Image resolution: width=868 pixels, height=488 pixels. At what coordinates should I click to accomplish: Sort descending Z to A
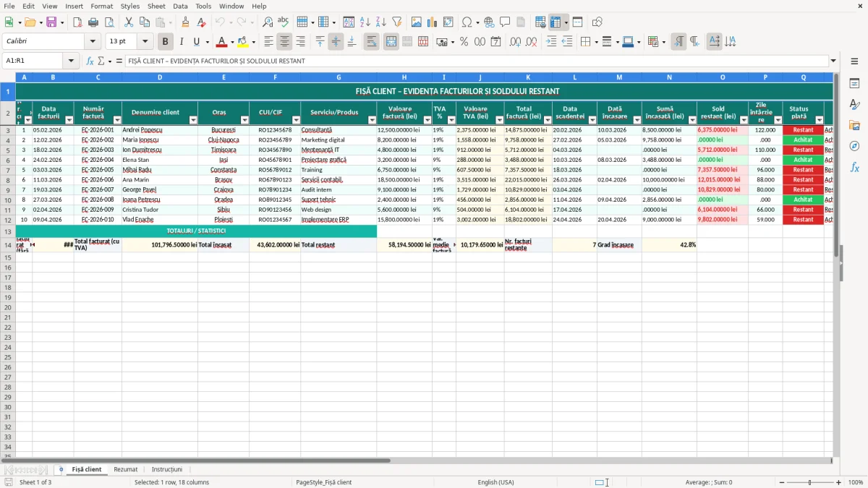pos(381,22)
